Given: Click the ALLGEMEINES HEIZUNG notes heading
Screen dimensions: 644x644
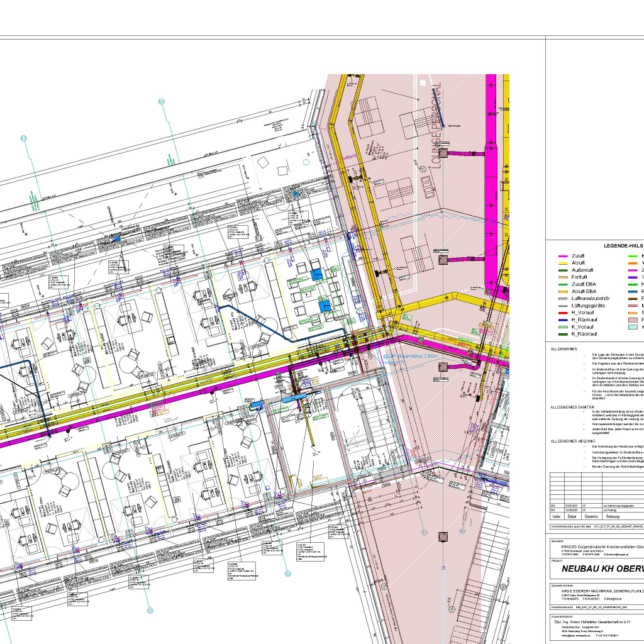Looking at the screenshot, I should tap(572, 442).
